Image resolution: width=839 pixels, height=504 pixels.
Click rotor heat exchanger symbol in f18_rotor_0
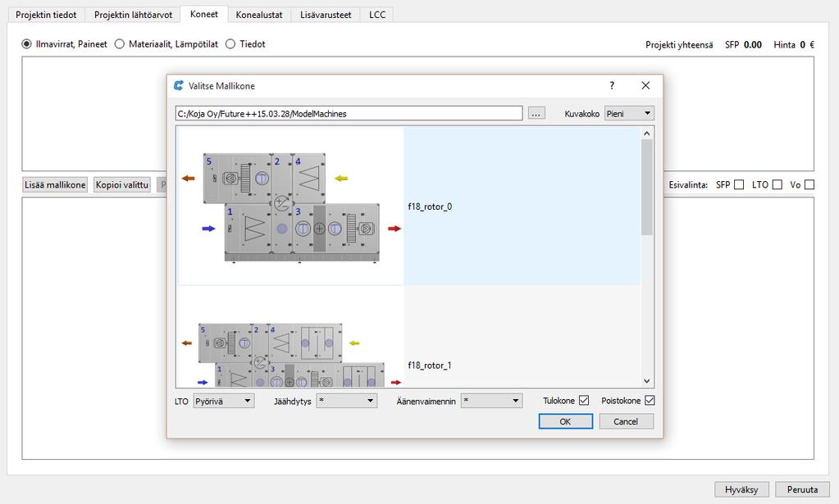(281, 203)
